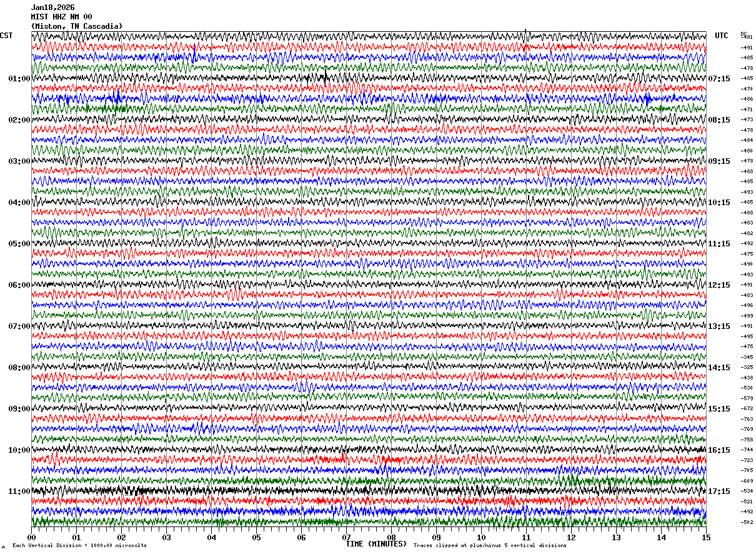Click the TIME (MINUTES) axis title
756x554 pixels.
click(376, 544)
